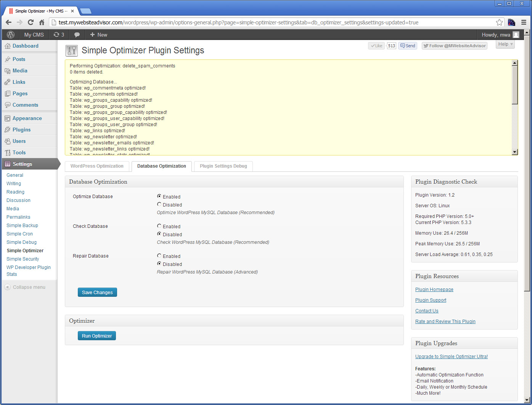This screenshot has height=405, width=532.
Task: Switch to the WordPress Optimization tab
Action: tap(97, 166)
